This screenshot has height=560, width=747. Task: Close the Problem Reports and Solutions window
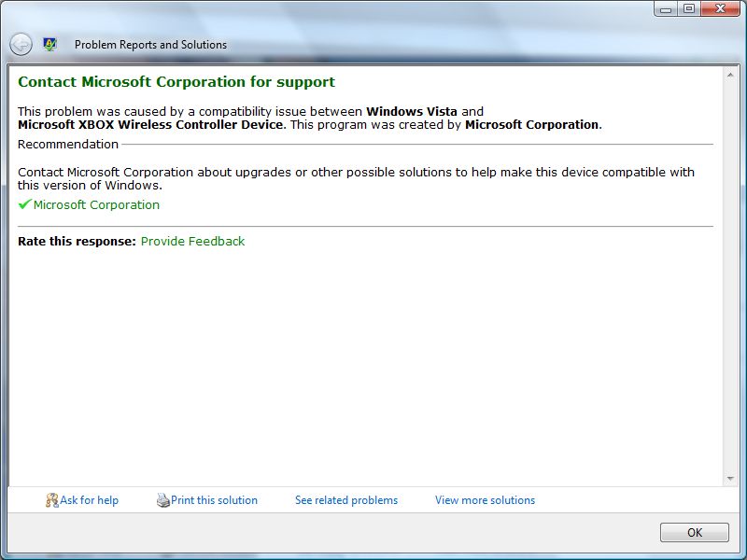coord(719,10)
